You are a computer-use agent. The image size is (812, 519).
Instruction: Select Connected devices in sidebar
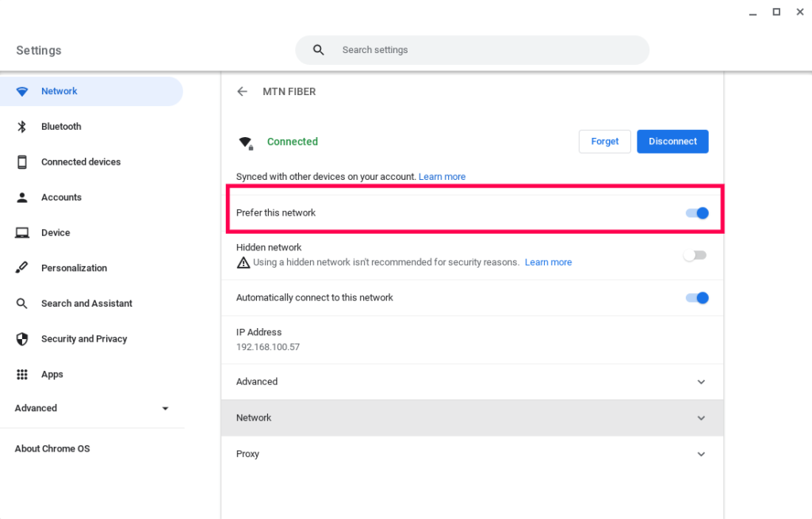(x=91, y=162)
